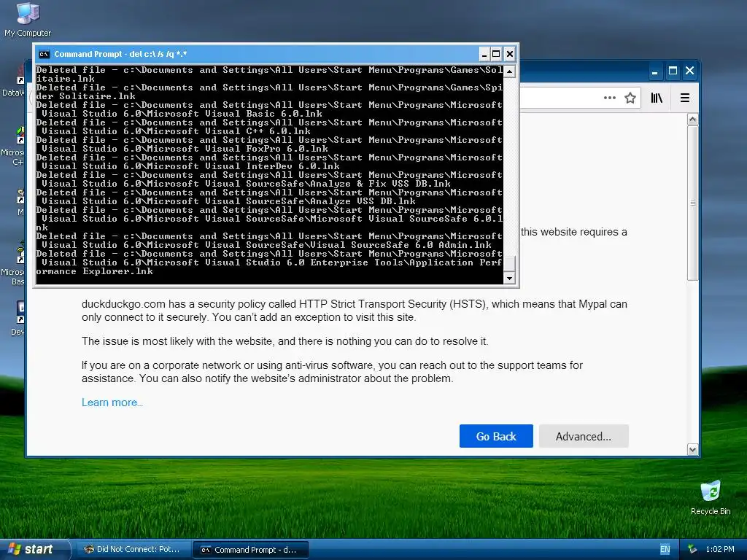Click the EN language bar indicator
Viewport: 747px width, 560px height.
click(665, 550)
